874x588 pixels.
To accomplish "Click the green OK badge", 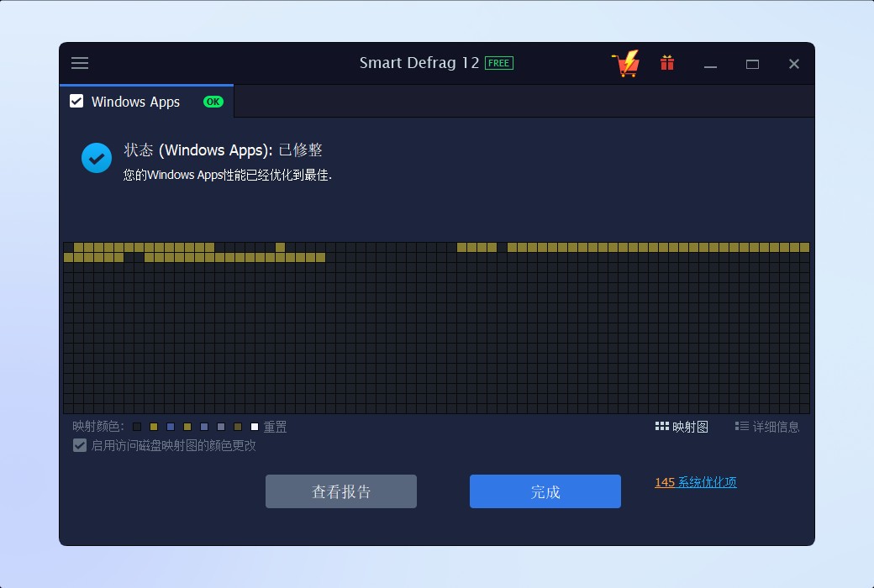I will 213,102.
